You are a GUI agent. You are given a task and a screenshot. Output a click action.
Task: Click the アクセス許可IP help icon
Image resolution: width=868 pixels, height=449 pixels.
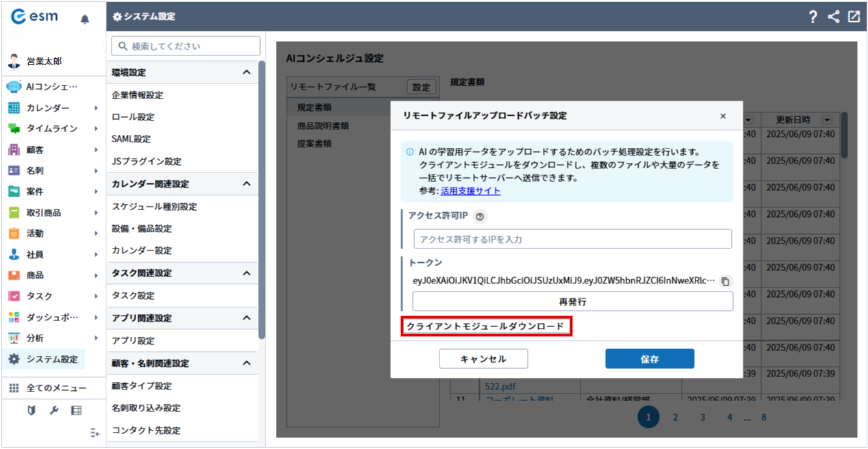pos(480,216)
